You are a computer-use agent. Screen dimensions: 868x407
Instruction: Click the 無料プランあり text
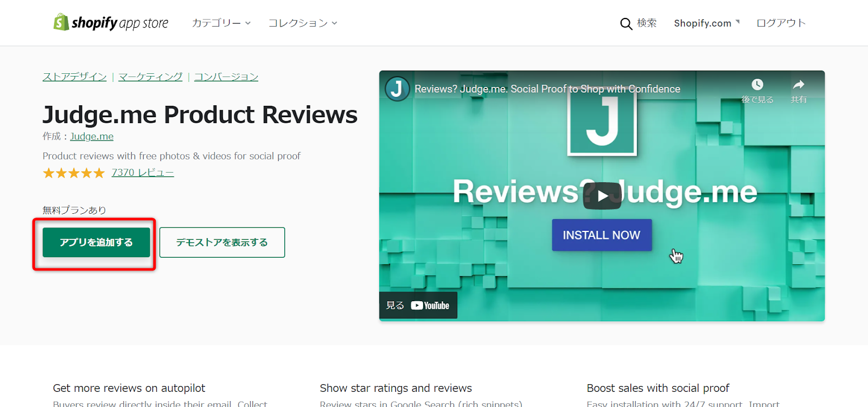[74, 210]
